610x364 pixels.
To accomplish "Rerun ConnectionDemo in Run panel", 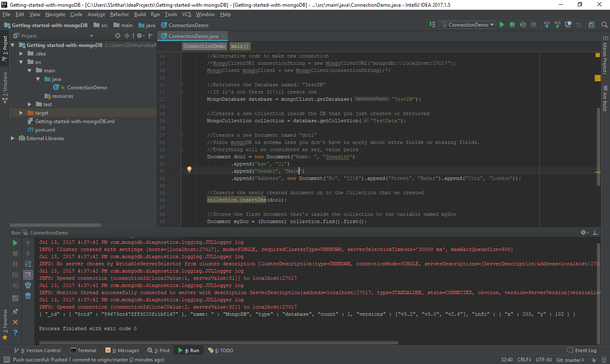I will (x=15, y=243).
